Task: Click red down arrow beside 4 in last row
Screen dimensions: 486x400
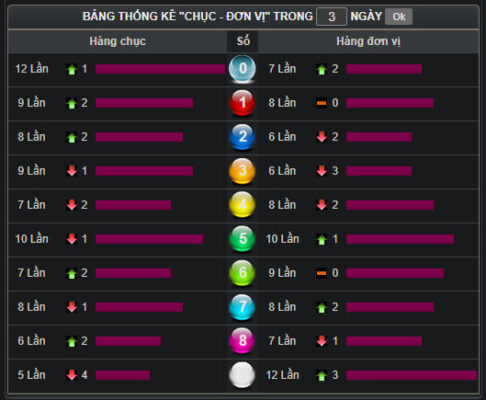Action: click(72, 375)
